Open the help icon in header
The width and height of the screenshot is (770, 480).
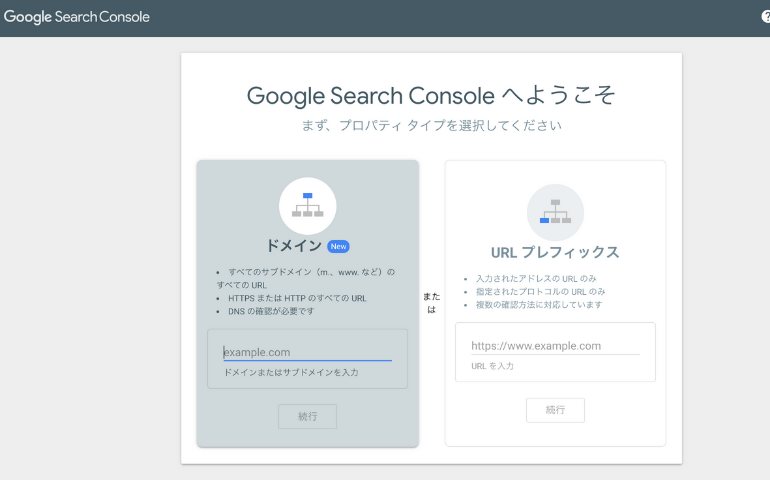tap(766, 17)
